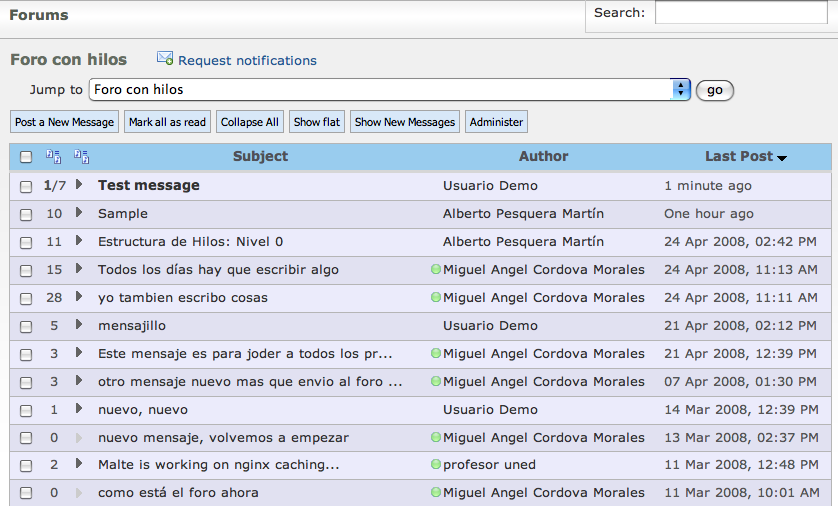Expand the Sample thread replies
This screenshot has height=506, width=838.
79,213
